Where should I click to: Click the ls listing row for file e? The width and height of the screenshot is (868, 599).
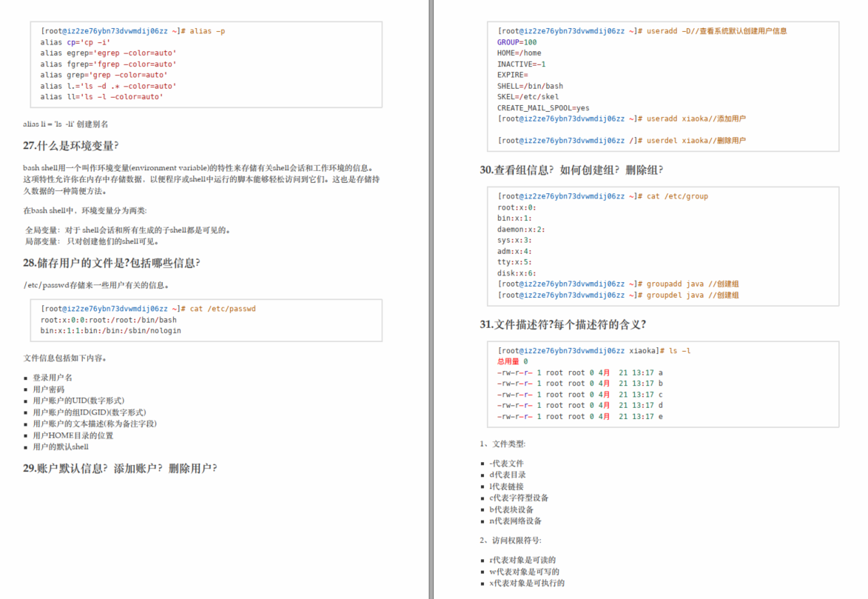coord(580,417)
